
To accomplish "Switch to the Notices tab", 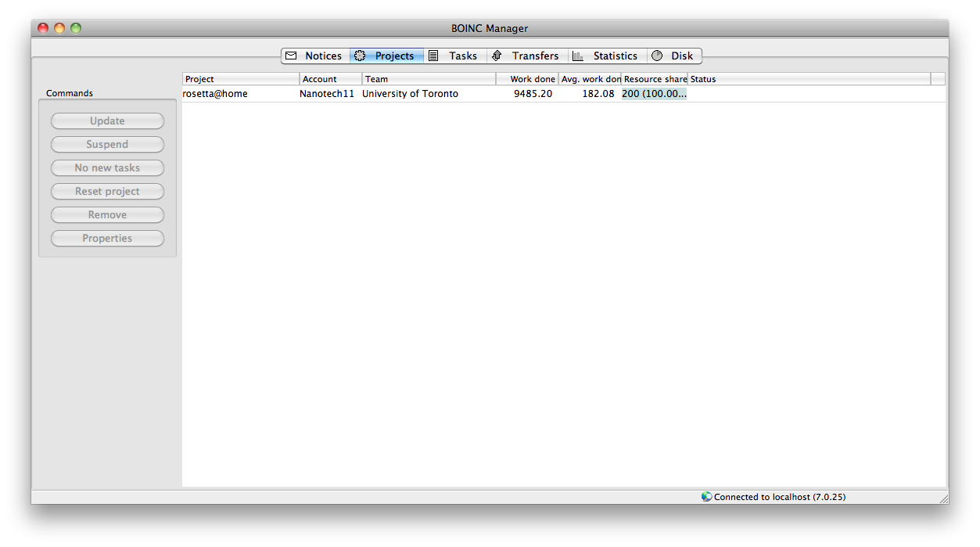I will point(315,56).
